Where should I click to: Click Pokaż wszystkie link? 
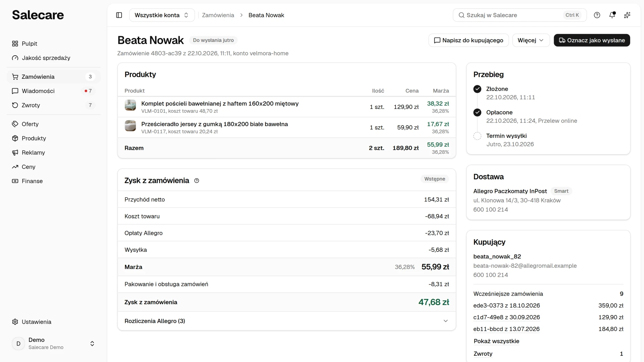[x=496, y=341]
